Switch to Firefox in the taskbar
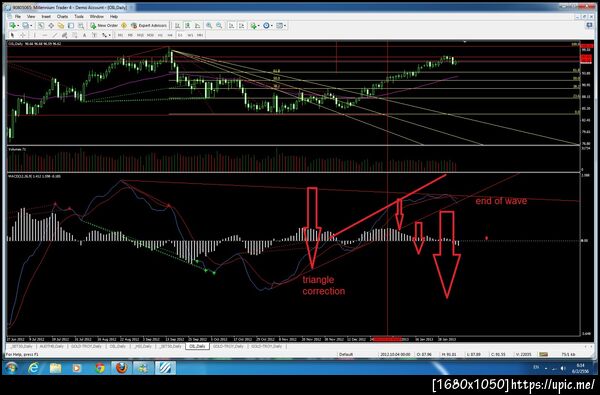 click(x=122, y=368)
